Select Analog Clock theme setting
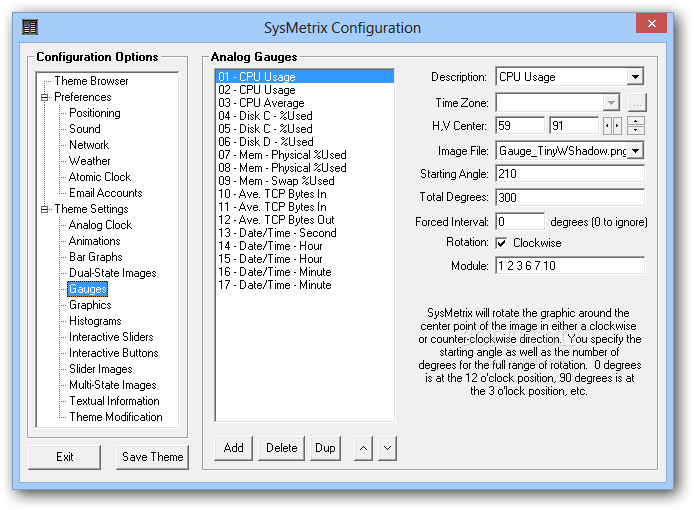 pos(100,225)
